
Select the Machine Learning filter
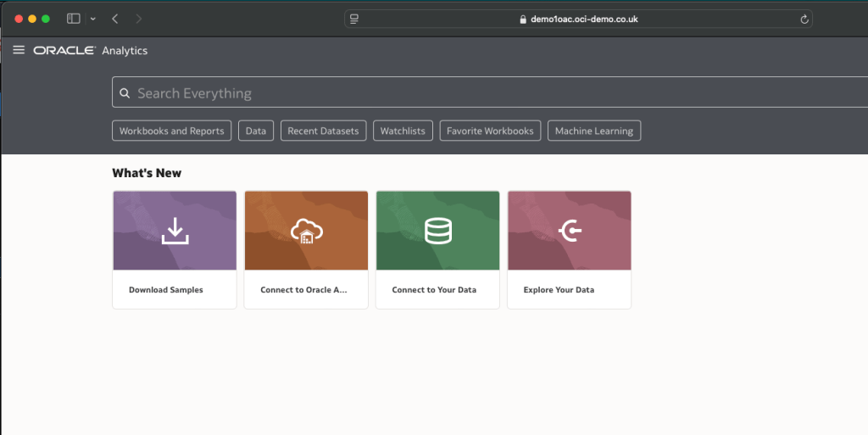point(593,131)
